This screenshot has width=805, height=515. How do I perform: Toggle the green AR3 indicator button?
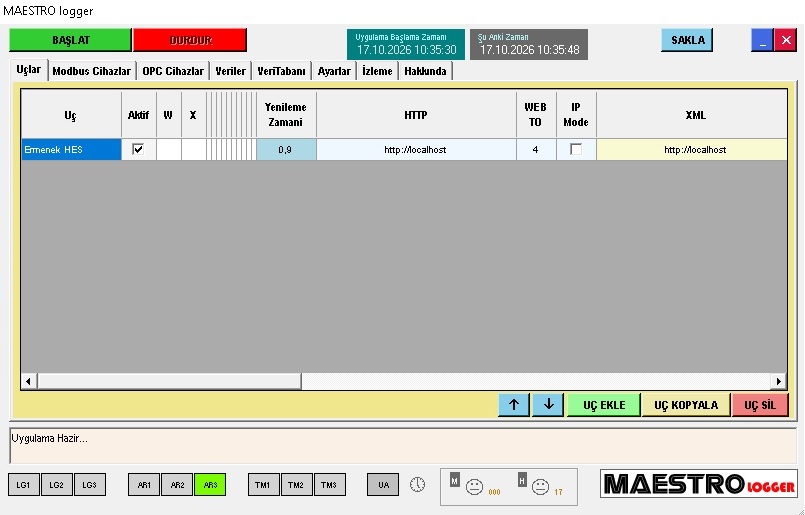(210, 485)
